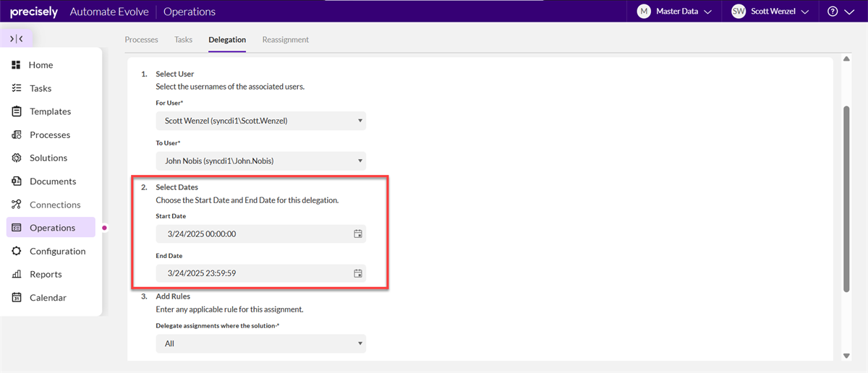Click the Precisely logo
Image resolution: width=868 pixels, height=373 pixels.
(33, 12)
